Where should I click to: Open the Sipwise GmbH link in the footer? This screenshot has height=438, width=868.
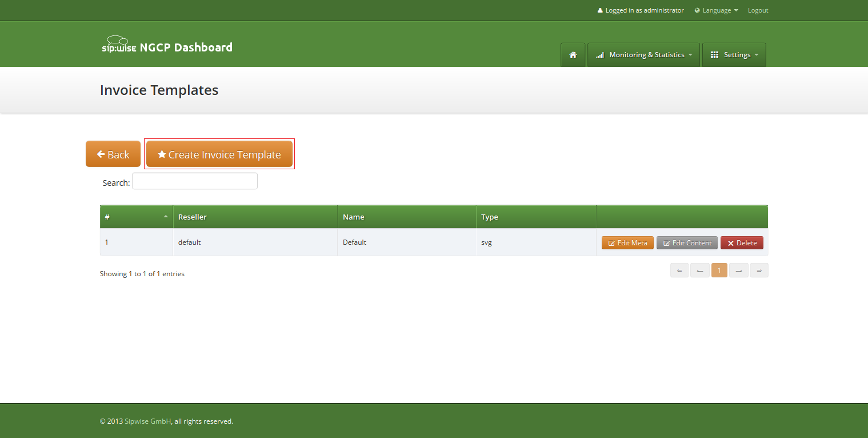[x=147, y=421]
